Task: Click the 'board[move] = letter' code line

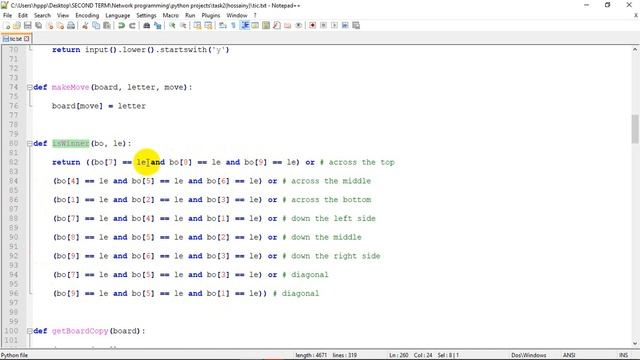Action: 98,106
